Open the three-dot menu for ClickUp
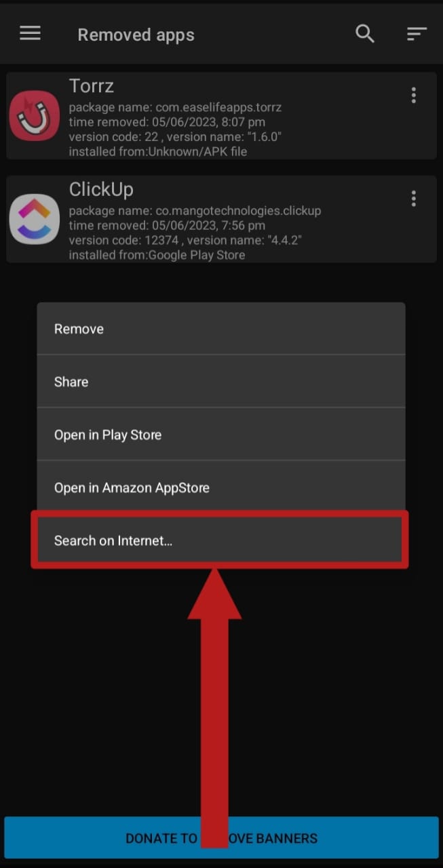 click(413, 199)
